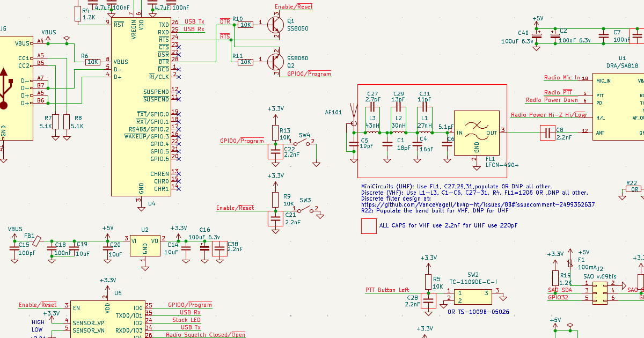
Task: Click the FL1 LFCN-490+ filter symbol
Action: 477,133
